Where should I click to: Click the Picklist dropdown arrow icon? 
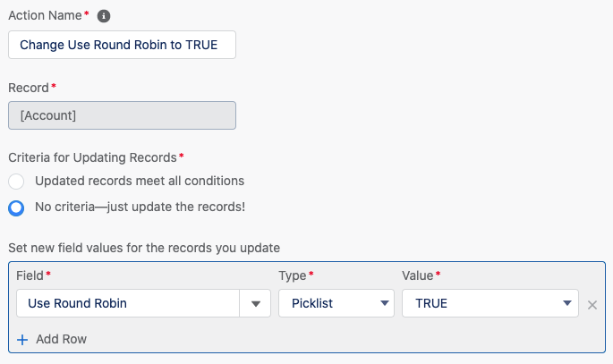point(385,303)
